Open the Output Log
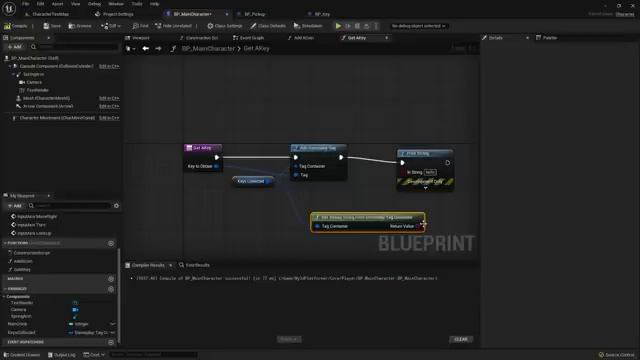 (x=61, y=355)
